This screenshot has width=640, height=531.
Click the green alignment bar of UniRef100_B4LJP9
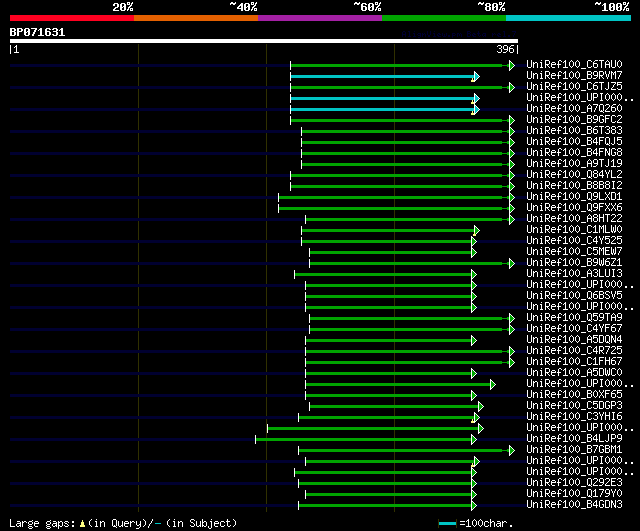point(363,440)
